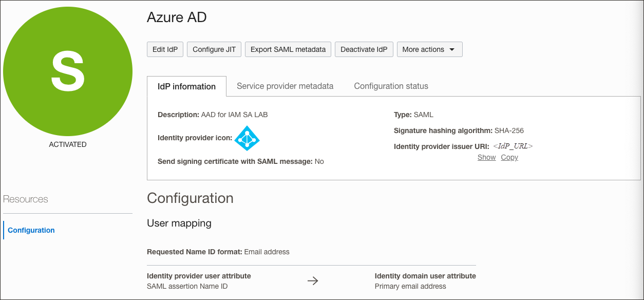Switch to the Service provider metadata tab
This screenshot has height=300, width=644.
(x=285, y=86)
